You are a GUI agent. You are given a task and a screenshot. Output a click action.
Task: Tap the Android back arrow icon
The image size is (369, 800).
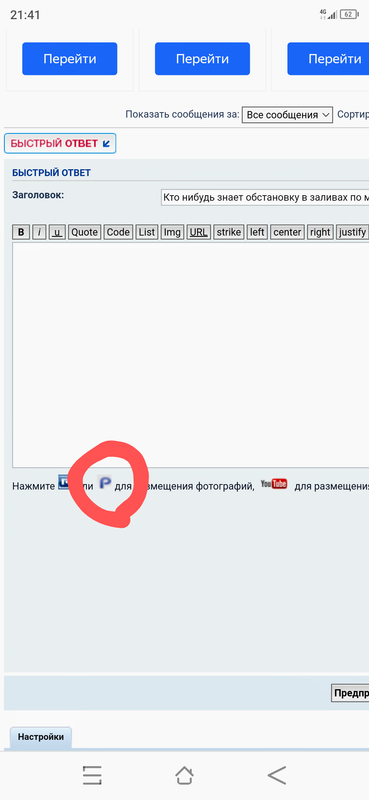point(277,775)
